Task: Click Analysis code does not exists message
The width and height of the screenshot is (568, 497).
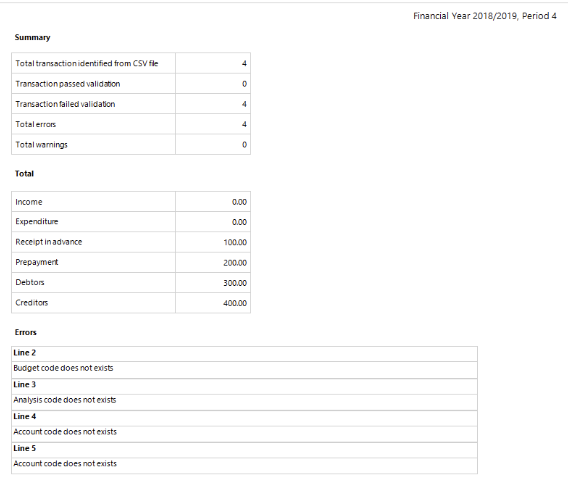Action: pyautogui.click(x=65, y=400)
